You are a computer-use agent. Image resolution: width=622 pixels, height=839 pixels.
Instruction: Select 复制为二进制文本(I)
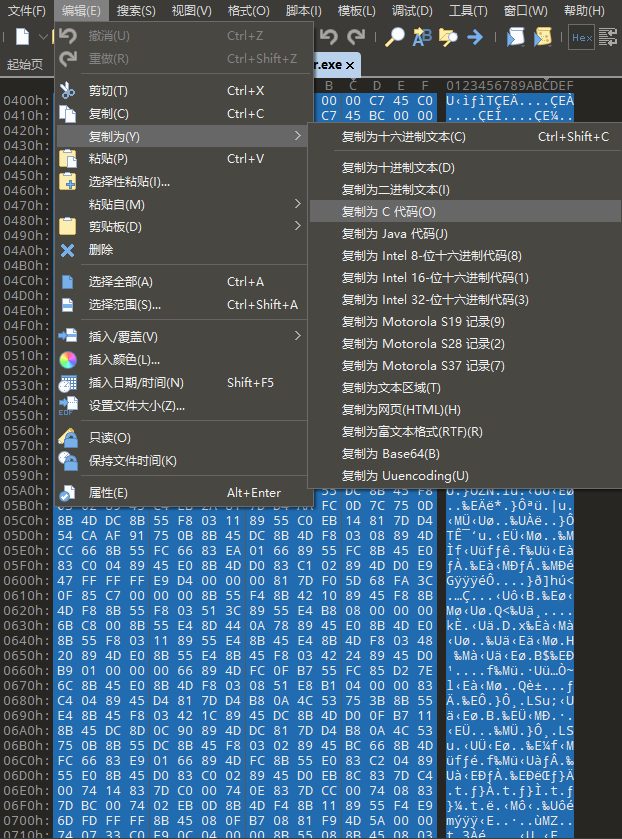465,190
